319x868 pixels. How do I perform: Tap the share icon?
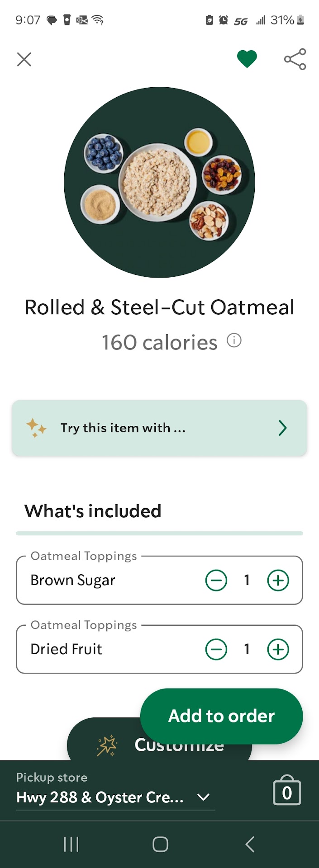coord(295,59)
